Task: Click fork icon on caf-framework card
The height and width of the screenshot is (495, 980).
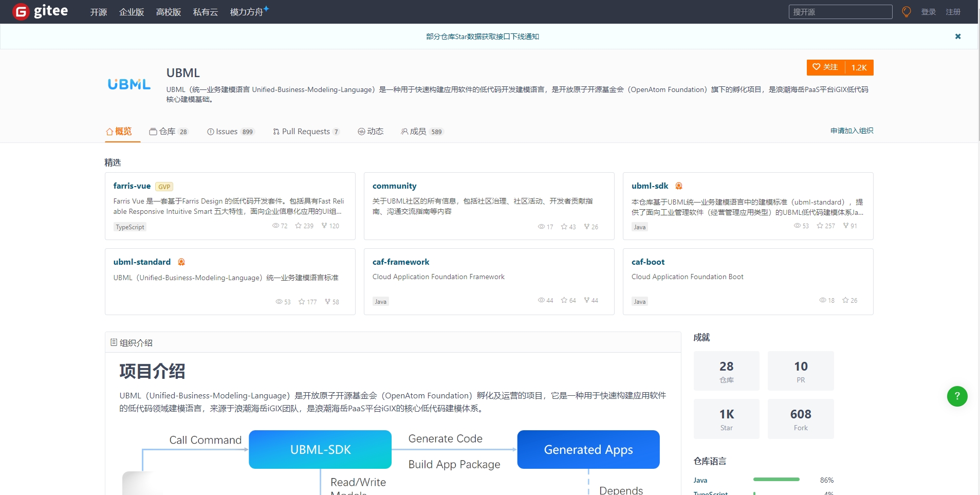Action: click(x=587, y=300)
